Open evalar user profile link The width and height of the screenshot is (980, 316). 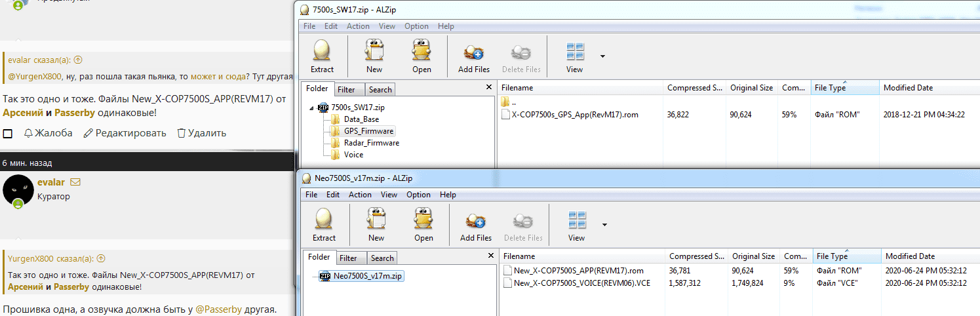tap(51, 182)
